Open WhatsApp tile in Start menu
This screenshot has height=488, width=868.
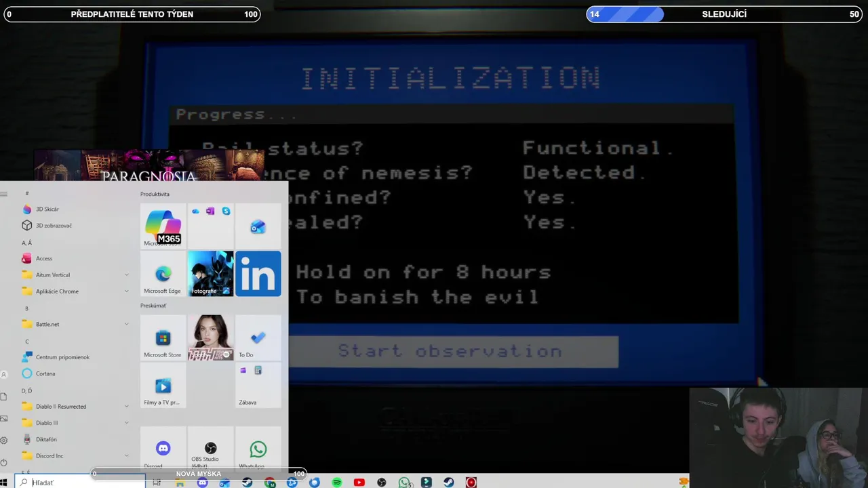point(258,449)
